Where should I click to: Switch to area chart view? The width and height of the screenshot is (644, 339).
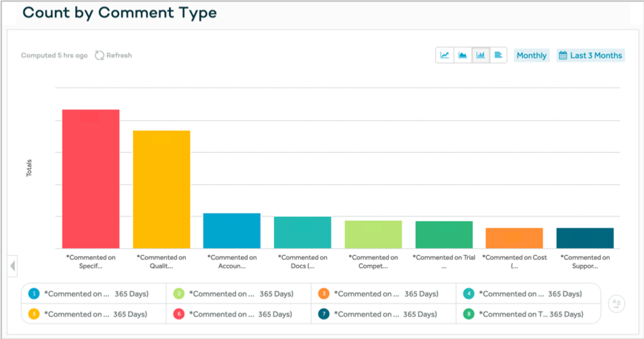(463, 55)
